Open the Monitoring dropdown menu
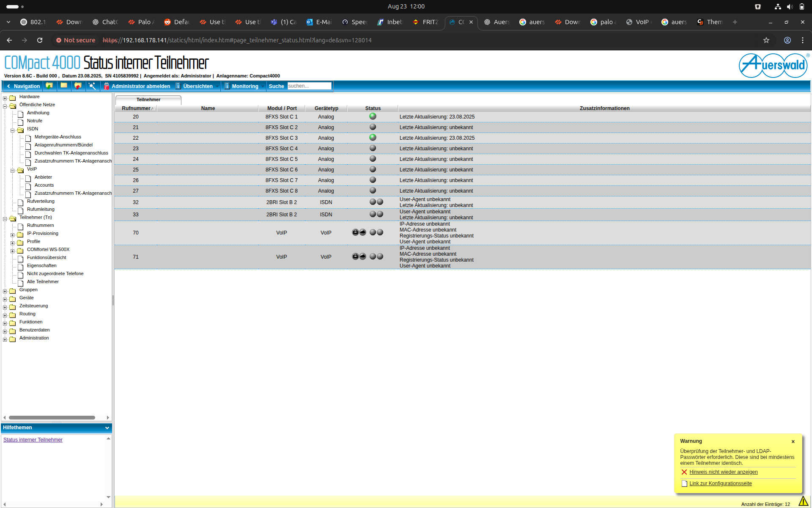 point(245,86)
